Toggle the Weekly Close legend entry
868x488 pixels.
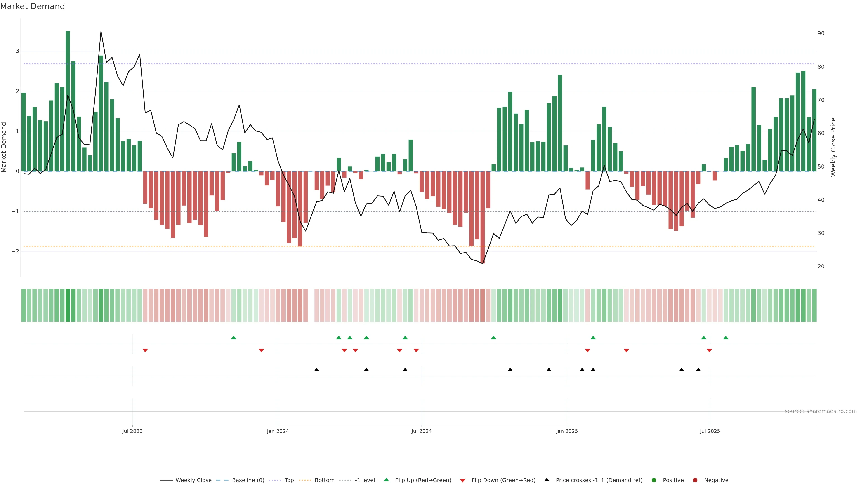pyautogui.click(x=193, y=480)
